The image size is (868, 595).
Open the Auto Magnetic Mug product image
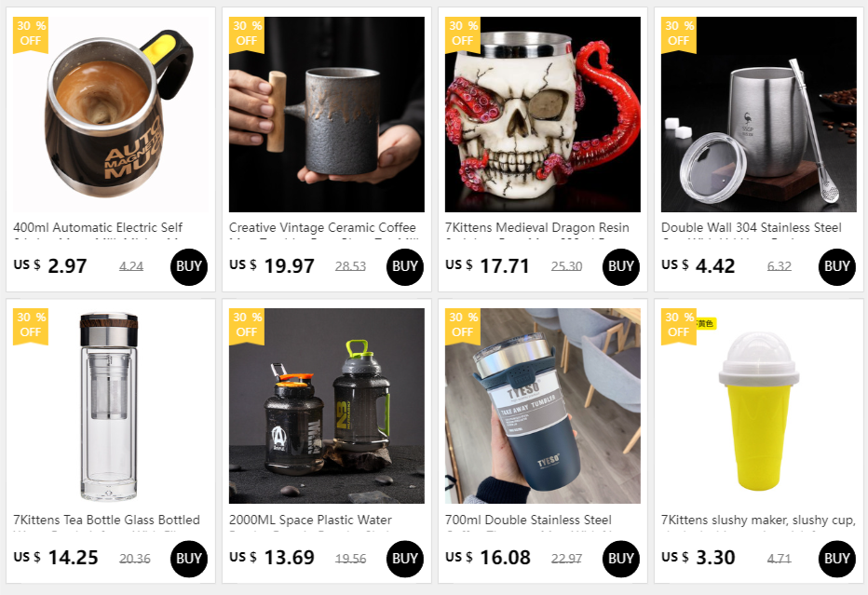coord(111,115)
